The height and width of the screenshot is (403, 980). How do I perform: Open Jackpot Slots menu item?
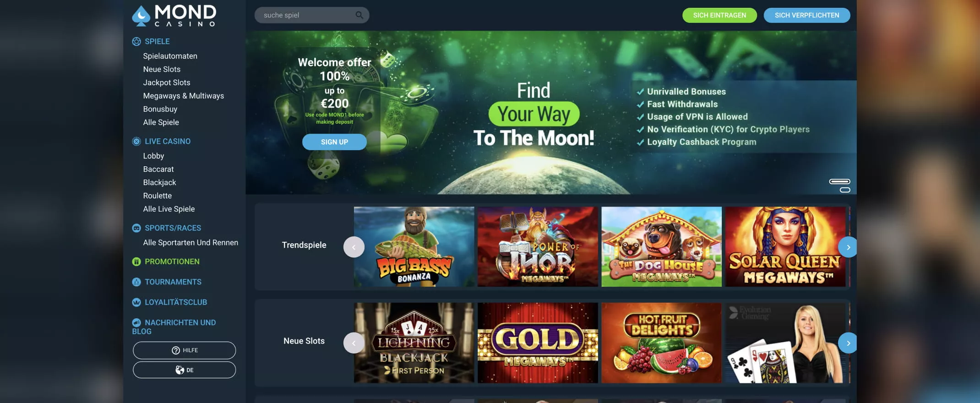coord(167,82)
